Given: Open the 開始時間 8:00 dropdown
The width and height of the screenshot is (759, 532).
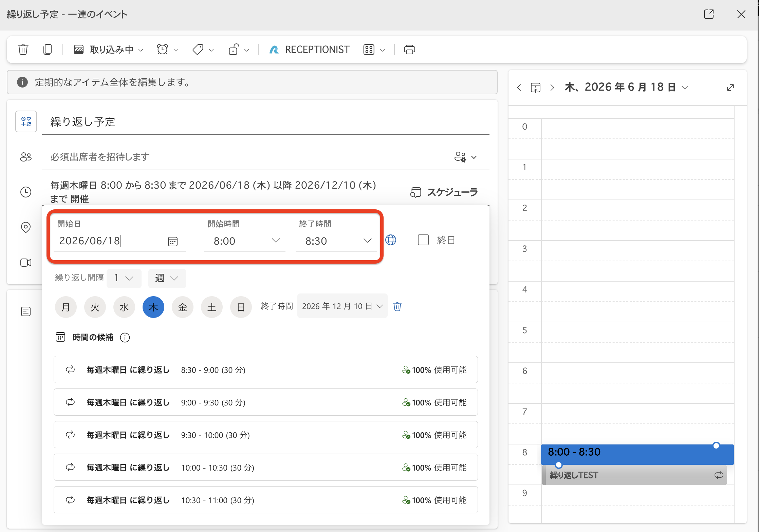Looking at the screenshot, I should [x=244, y=241].
